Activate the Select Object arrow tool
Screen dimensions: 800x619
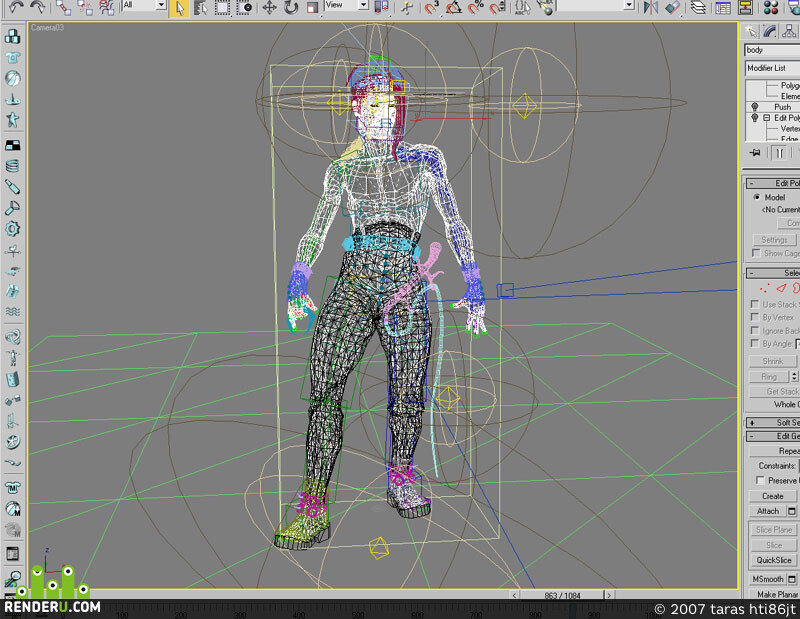point(179,8)
